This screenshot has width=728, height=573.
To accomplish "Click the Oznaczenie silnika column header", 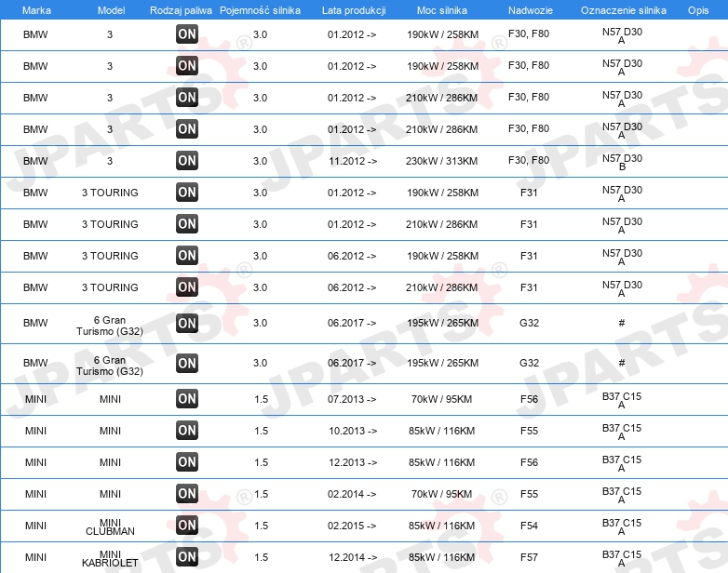I will click(623, 10).
